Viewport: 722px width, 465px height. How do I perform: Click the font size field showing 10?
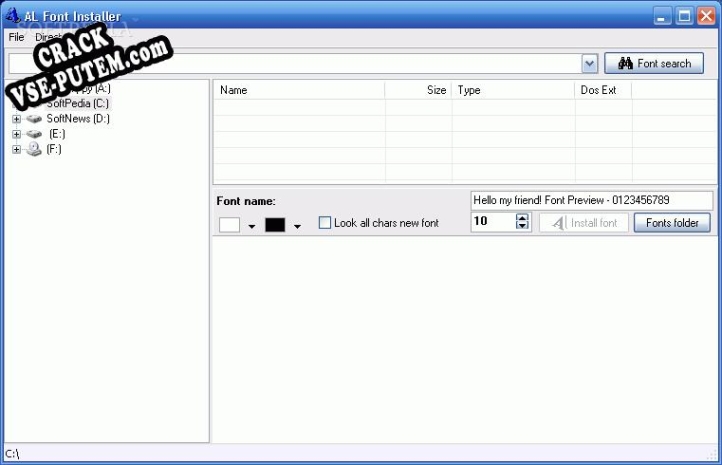click(493, 221)
